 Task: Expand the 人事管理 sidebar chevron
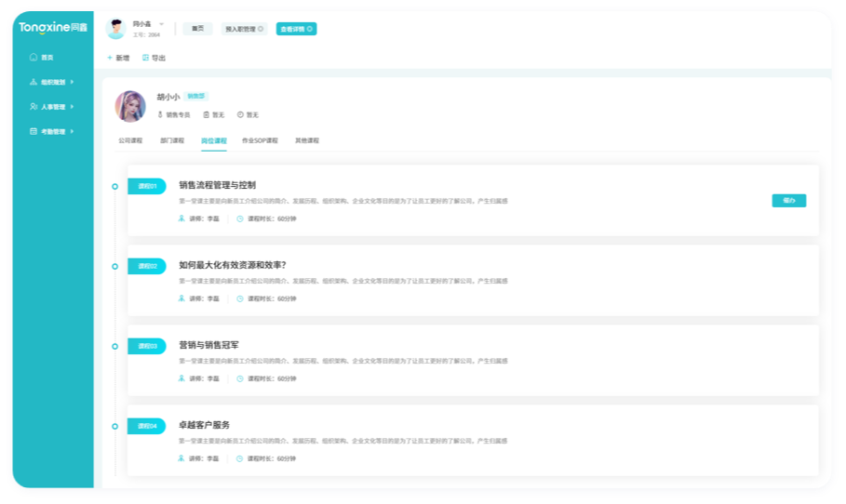point(72,107)
